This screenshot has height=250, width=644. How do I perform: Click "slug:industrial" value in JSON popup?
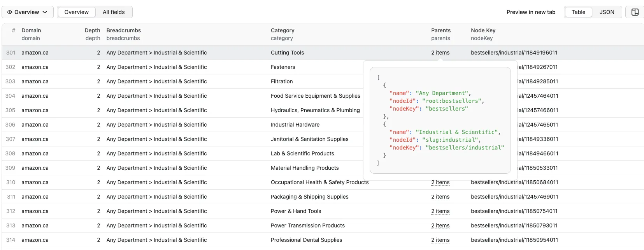point(450,140)
